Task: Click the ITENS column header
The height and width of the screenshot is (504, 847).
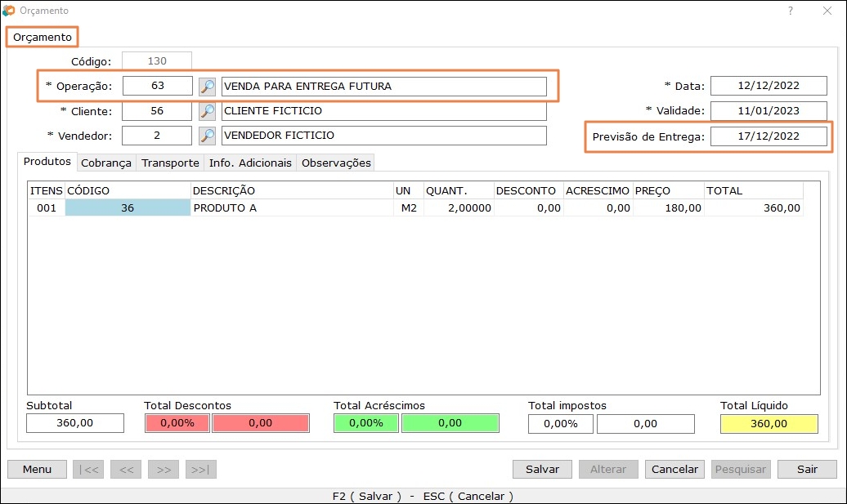Action: click(x=47, y=190)
